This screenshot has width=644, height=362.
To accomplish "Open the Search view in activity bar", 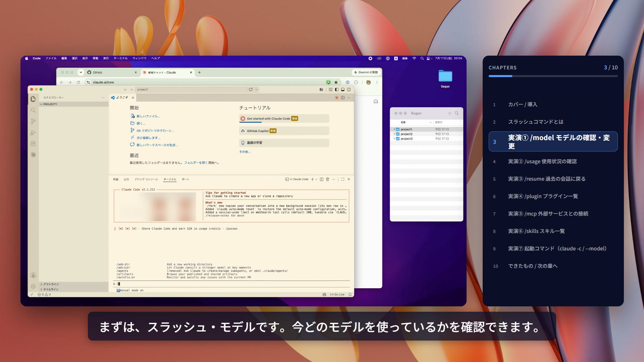I will (x=33, y=110).
